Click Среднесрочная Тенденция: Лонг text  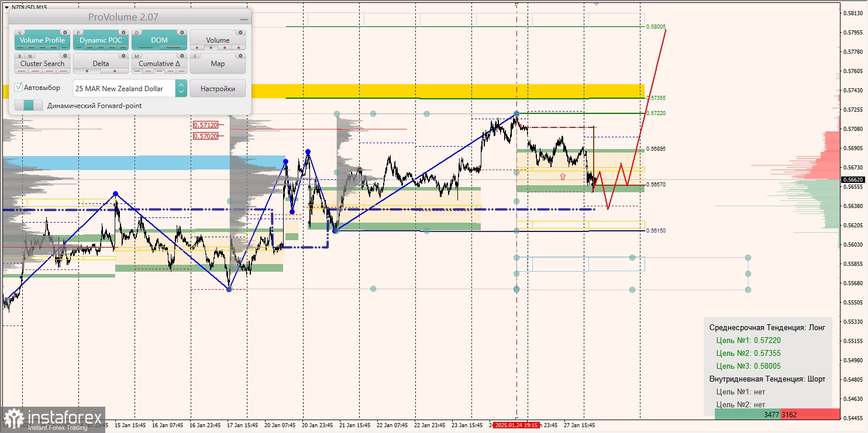tap(767, 327)
